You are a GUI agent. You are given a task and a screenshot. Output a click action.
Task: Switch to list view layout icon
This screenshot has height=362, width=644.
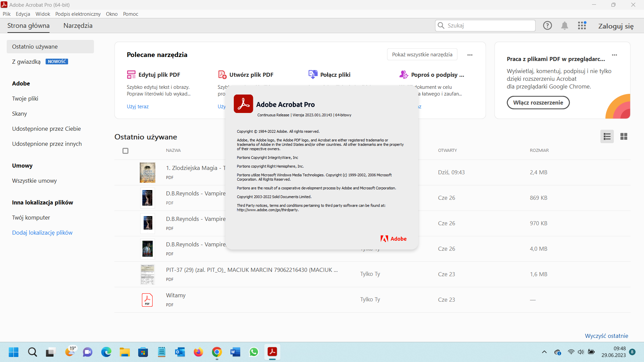click(607, 136)
